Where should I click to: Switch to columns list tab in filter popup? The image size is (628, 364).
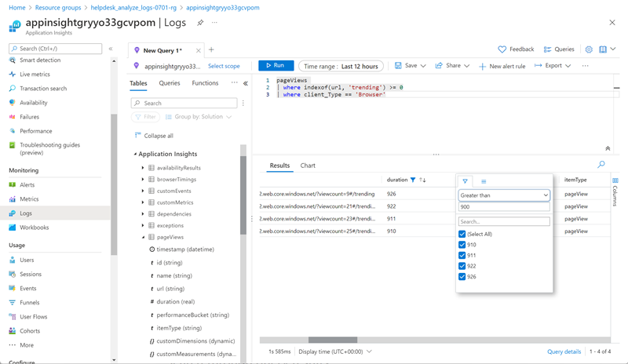click(x=484, y=181)
